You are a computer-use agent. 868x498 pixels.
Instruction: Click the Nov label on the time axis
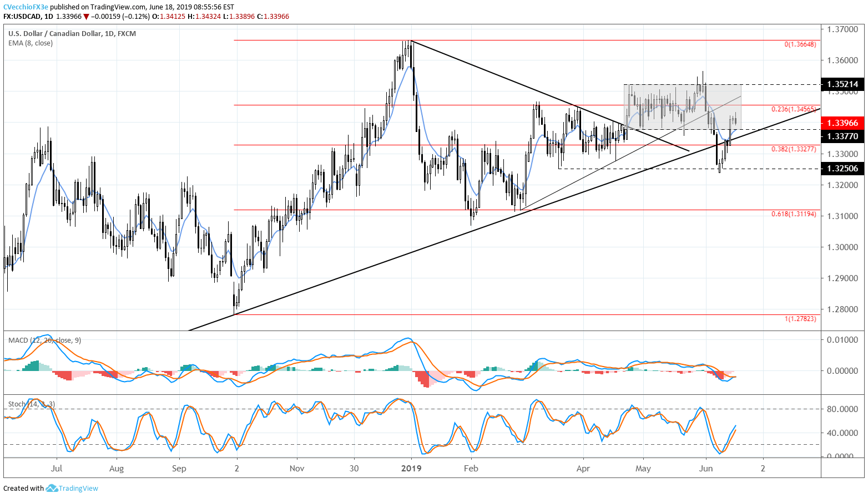pyautogui.click(x=297, y=468)
